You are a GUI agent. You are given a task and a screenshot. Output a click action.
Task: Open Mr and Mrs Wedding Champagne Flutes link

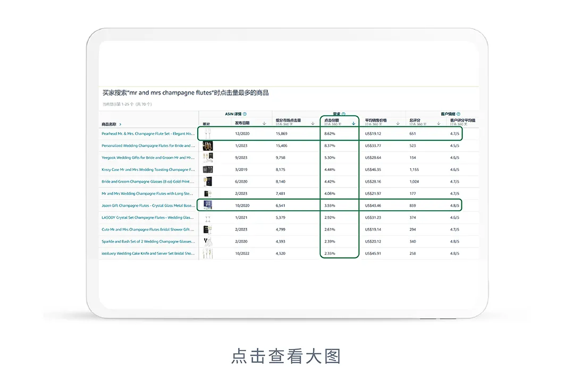point(147,194)
